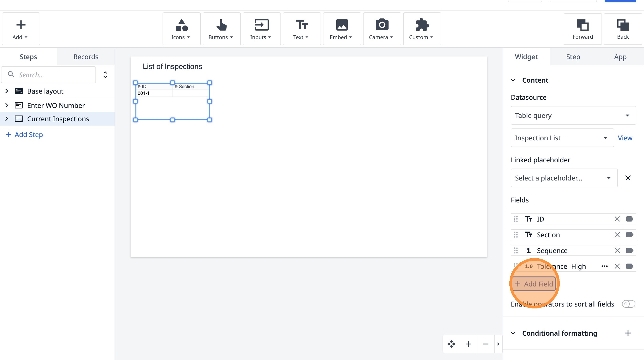Image resolution: width=644 pixels, height=360 pixels.
Task: Click the Add Field button
Action: 534,284
